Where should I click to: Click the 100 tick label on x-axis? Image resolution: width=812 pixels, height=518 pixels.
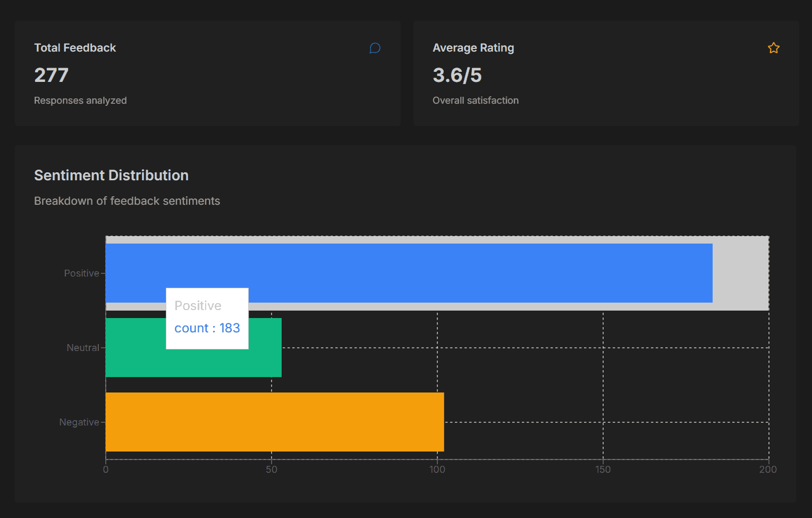pos(437,470)
